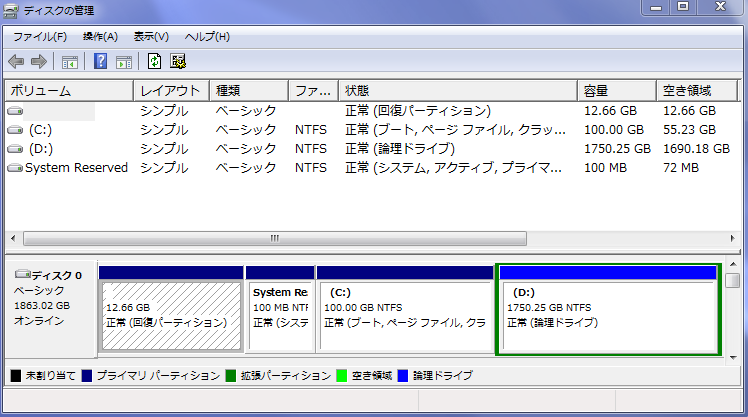748x417 pixels.
Task: Open the ヘルプ(H) menu
Action: [207, 36]
